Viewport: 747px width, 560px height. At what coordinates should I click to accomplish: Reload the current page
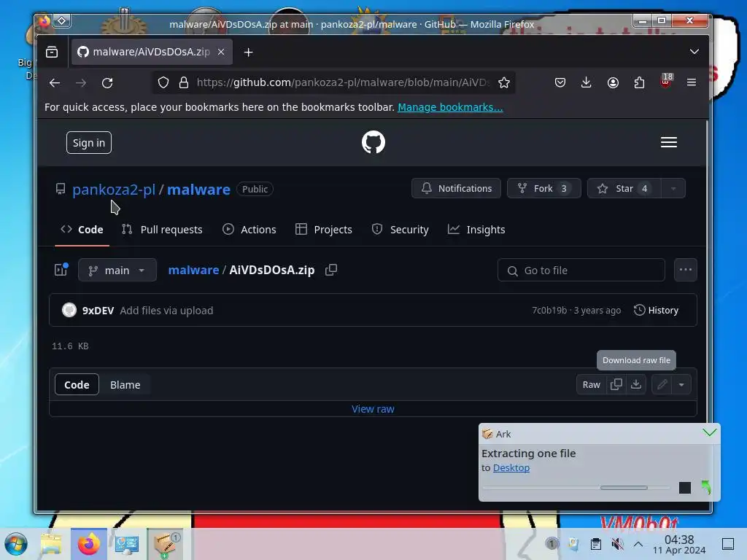click(x=107, y=82)
